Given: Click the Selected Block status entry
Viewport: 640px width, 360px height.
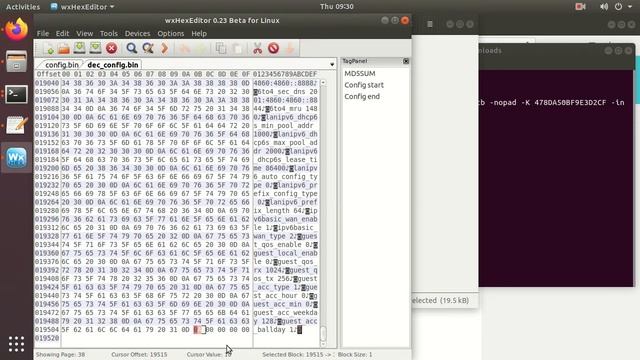Looking at the screenshot, I should click(x=297, y=354).
